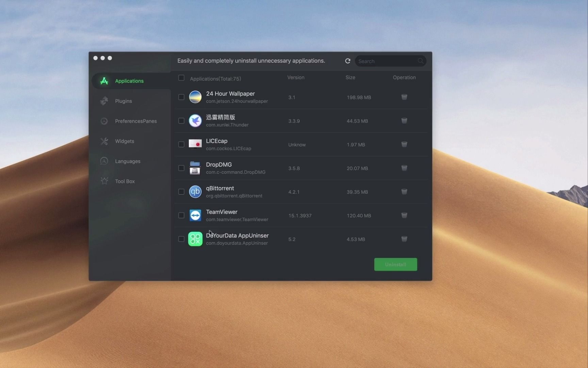
Task: Click the com.xunlei.Thunder bundle identifier
Action: (x=227, y=125)
